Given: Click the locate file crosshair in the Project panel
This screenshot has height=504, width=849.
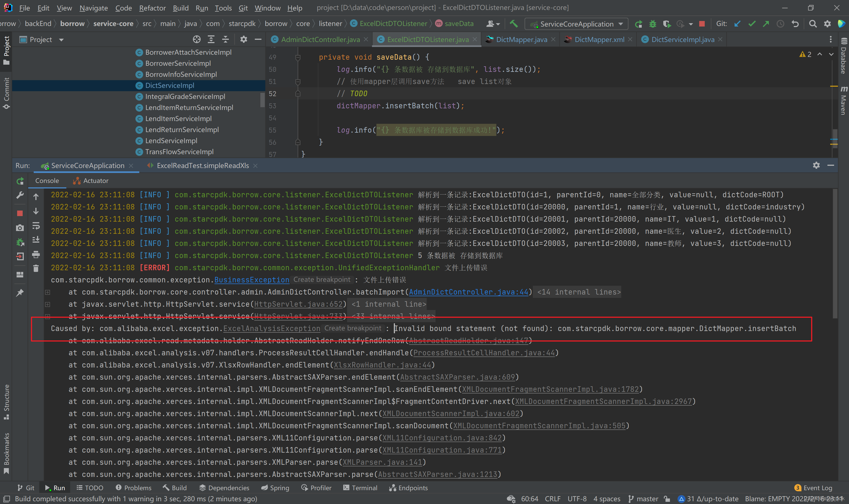Looking at the screenshot, I should (196, 40).
